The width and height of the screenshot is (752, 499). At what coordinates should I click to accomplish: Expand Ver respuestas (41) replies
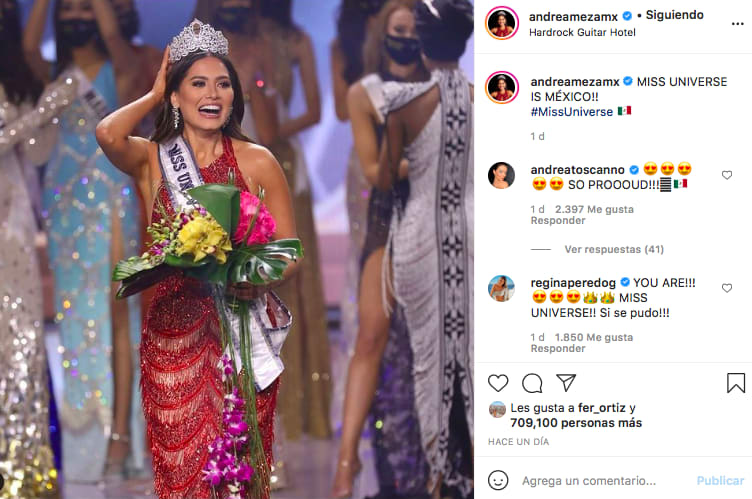click(614, 249)
